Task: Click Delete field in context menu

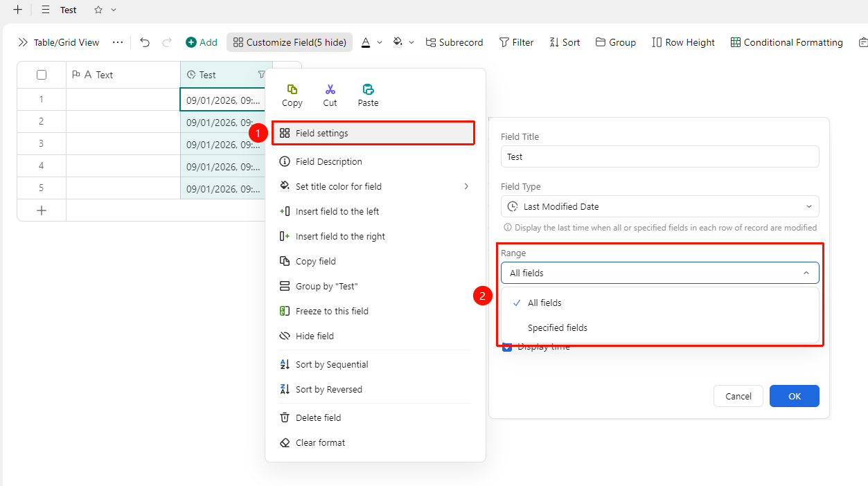Action: 375,417
